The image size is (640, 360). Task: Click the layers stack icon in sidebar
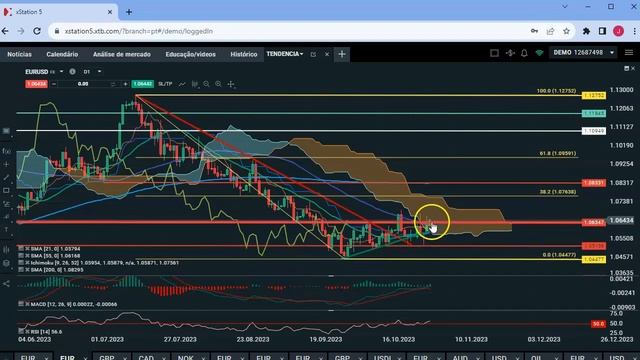[x=6, y=263]
